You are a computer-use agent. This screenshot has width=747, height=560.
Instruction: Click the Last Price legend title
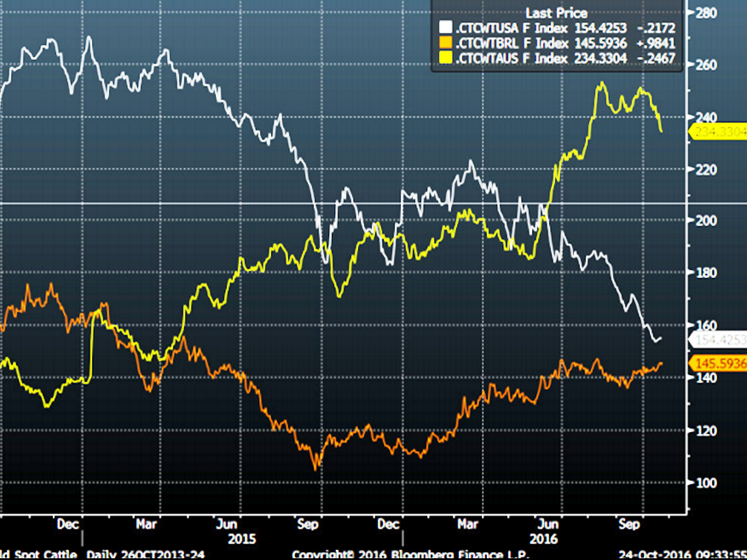557,13
